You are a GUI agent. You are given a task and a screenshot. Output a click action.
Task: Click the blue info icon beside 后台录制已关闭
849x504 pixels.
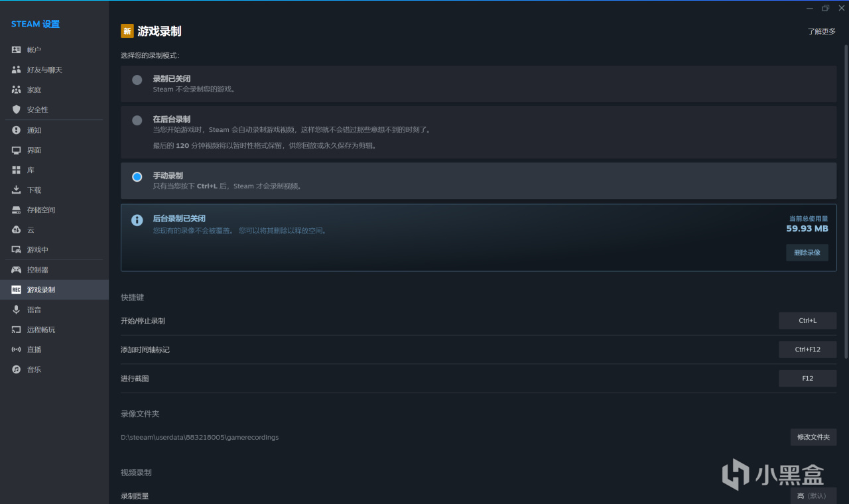pos(137,220)
